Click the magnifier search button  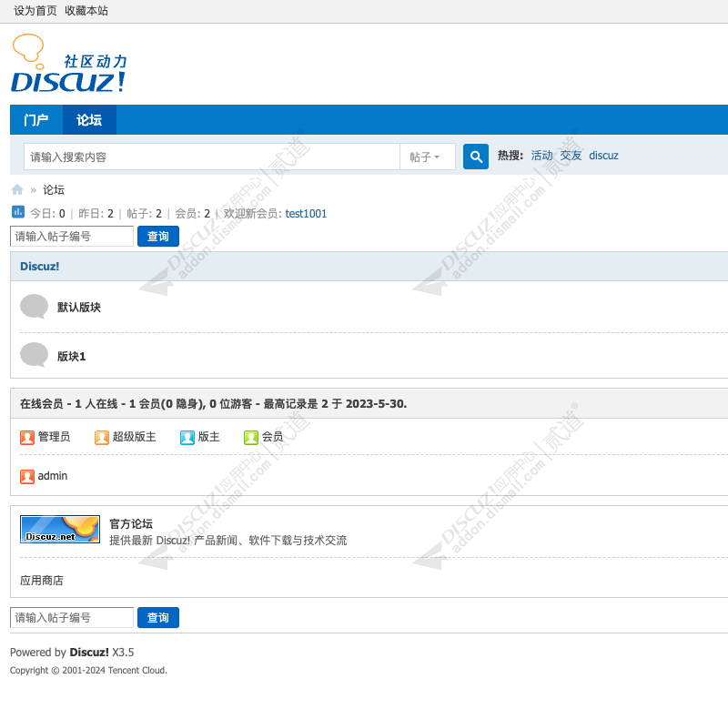[475, 157]
